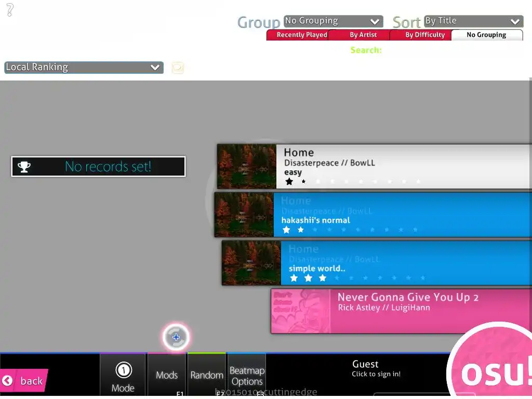This screenshot has height=399, width=532.
Task: Click the thumbnail of simple world.. beatmap
Action: (x=251, y=262)
